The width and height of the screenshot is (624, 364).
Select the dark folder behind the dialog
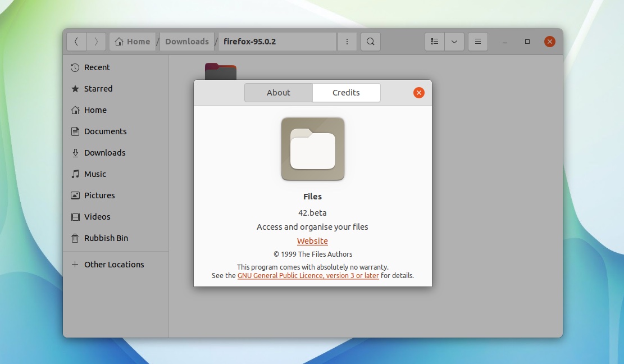221,71
